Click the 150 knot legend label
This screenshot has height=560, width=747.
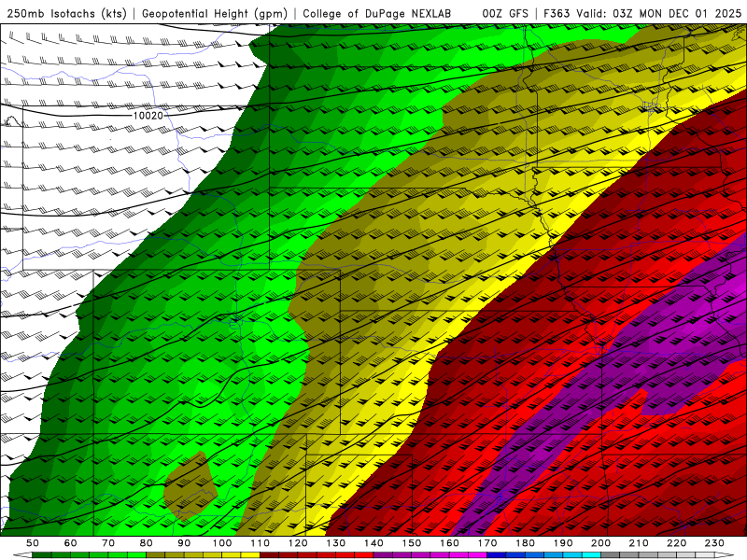coord(412,543)
